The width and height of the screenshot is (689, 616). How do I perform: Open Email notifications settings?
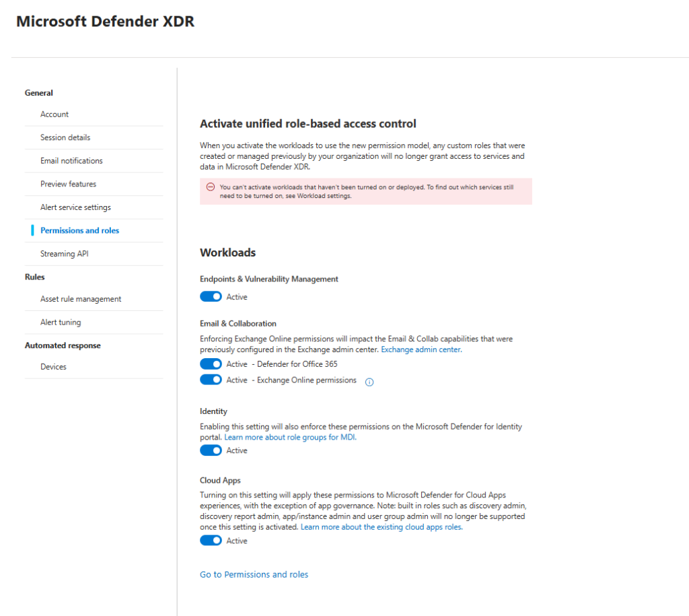[71, 161]
